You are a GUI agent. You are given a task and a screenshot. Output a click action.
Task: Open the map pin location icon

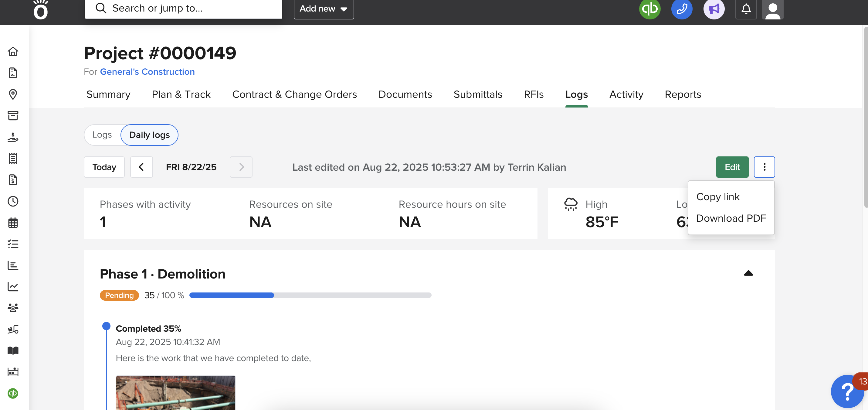tap(13, 94)
